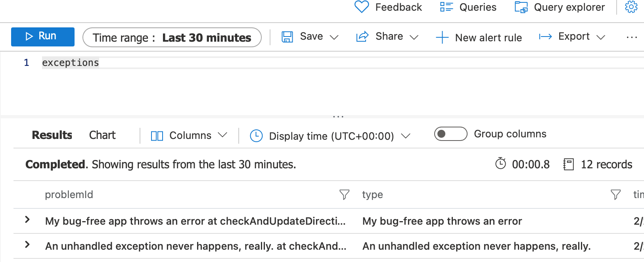This screenshot has width=644, height=262.
Task: Click the Display time clock icon
Action: coord(256,135)
